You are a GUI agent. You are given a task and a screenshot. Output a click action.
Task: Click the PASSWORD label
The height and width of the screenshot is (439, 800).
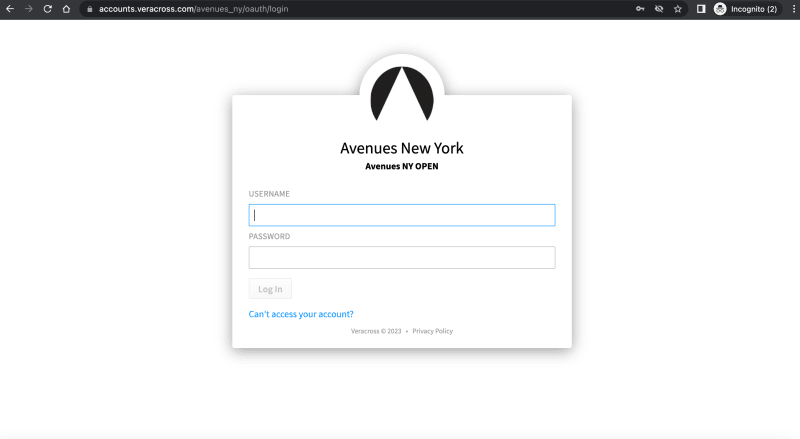(269, 236)
